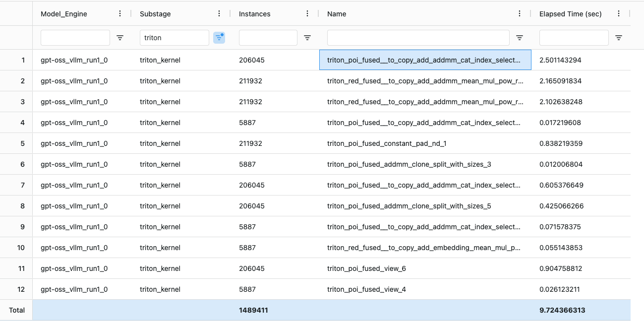Open the Instances column kebab menu
Image resolution: width=644 pixels, height=329 pixels.
[307, 13]
